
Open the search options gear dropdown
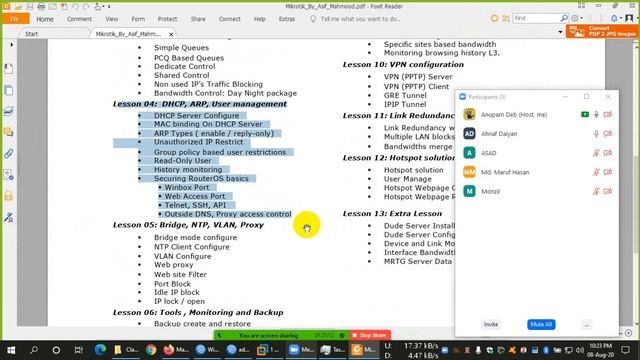pos(577,18)
